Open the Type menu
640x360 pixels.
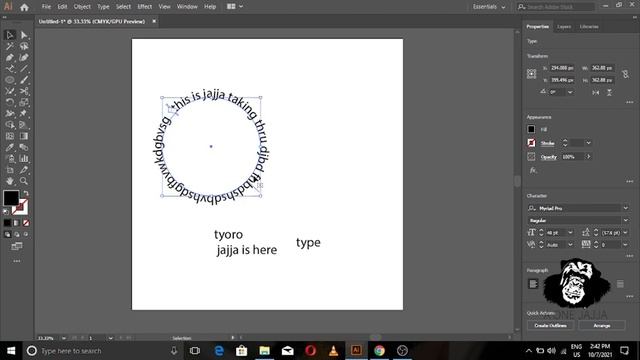[x=103, y=7]
